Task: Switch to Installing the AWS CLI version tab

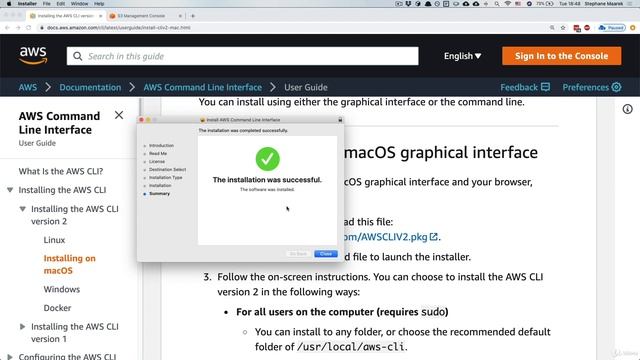Action: coord(65,16)
